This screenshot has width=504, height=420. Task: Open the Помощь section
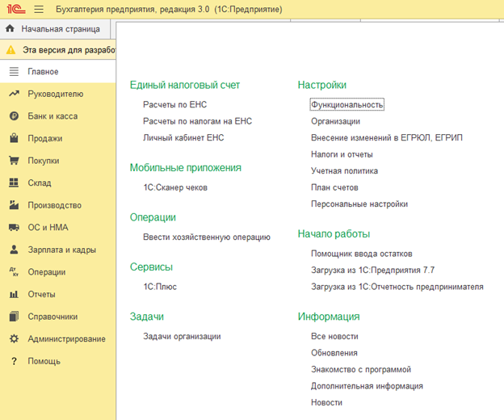tap(58, 361)
